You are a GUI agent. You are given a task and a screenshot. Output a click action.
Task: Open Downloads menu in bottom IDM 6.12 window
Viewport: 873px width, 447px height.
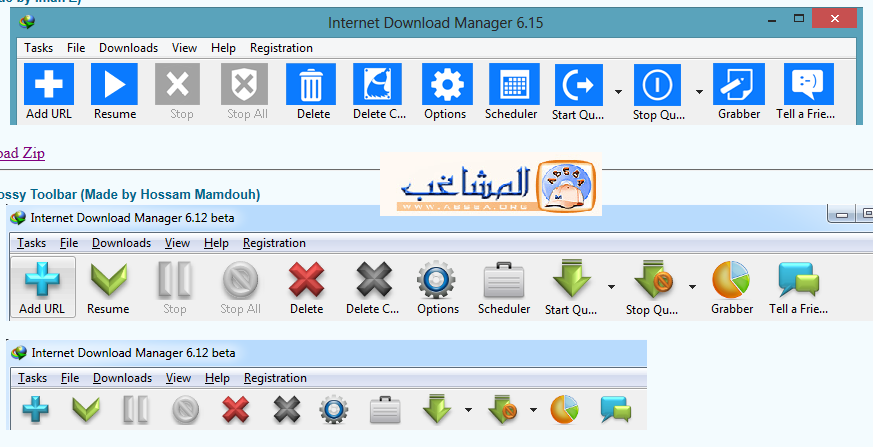click(x=122, y=378)
